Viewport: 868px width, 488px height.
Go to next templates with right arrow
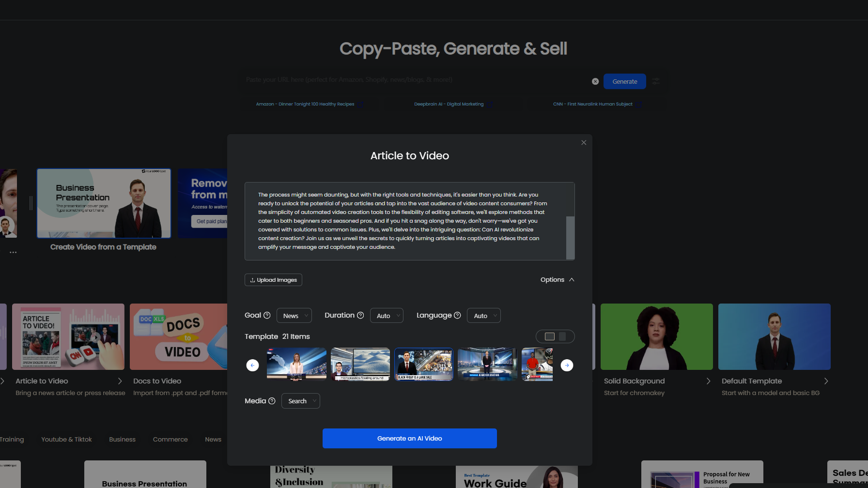[567, 365]
